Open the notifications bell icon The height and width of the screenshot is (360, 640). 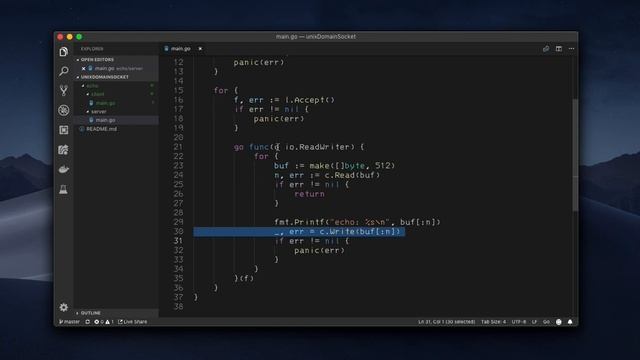coord(570,322)
